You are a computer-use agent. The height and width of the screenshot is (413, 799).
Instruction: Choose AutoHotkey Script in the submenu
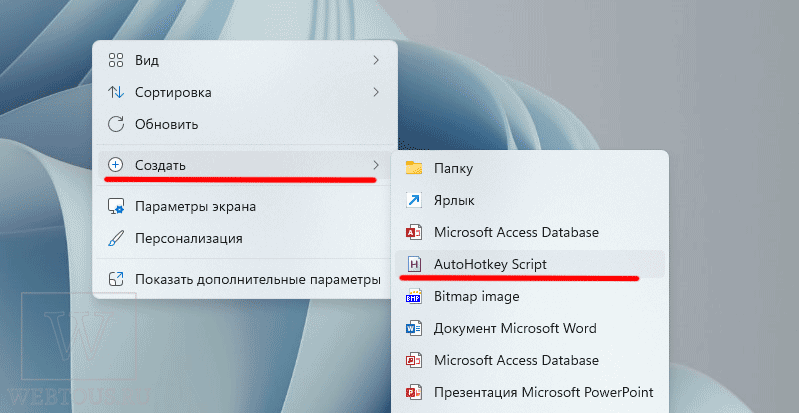tap(530, 264)
